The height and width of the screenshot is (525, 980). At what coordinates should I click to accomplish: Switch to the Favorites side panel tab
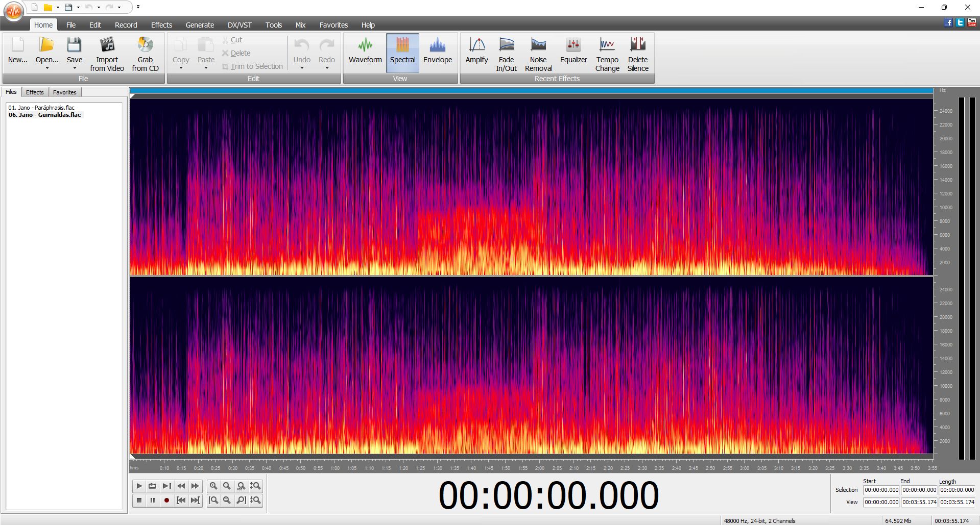pyautogui.click(x=65, y=92)
